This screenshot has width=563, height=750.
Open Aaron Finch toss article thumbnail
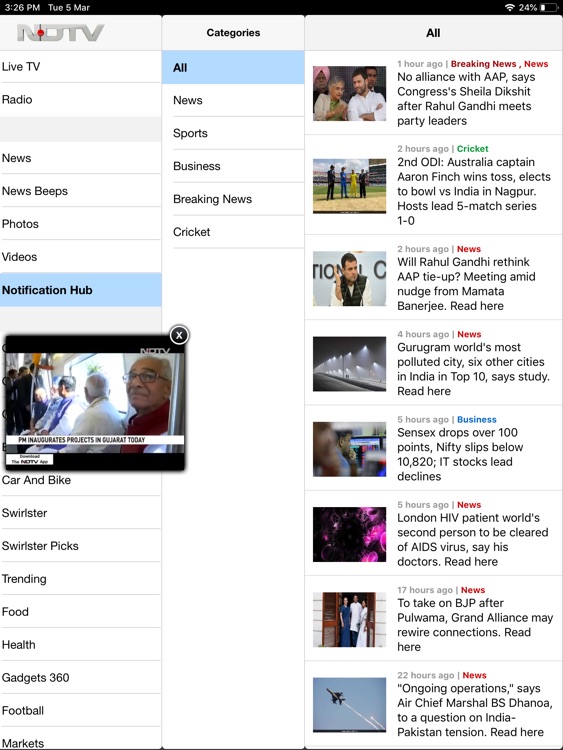click(349, 186)
